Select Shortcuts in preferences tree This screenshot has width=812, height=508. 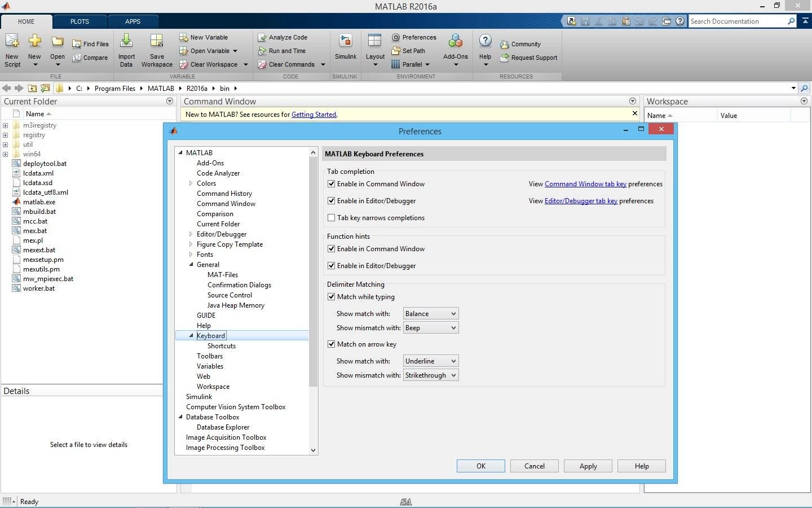[x=222, y=346]
